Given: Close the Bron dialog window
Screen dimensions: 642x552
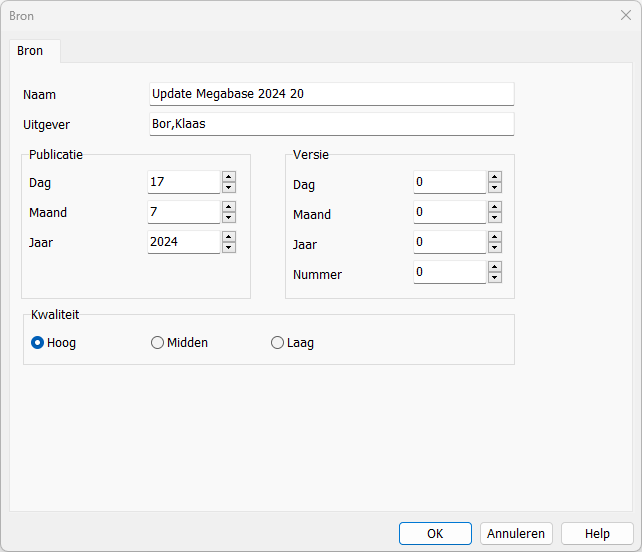Looking at the screenshot, I should click(x=625, y=16).
